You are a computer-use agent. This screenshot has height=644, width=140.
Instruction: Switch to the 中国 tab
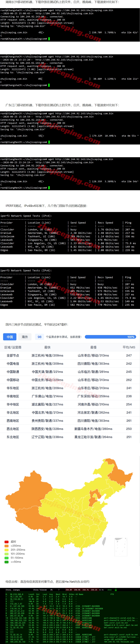10,337
